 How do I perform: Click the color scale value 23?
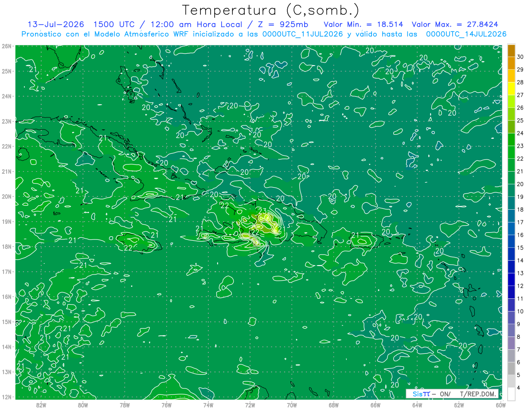(520, 146)
